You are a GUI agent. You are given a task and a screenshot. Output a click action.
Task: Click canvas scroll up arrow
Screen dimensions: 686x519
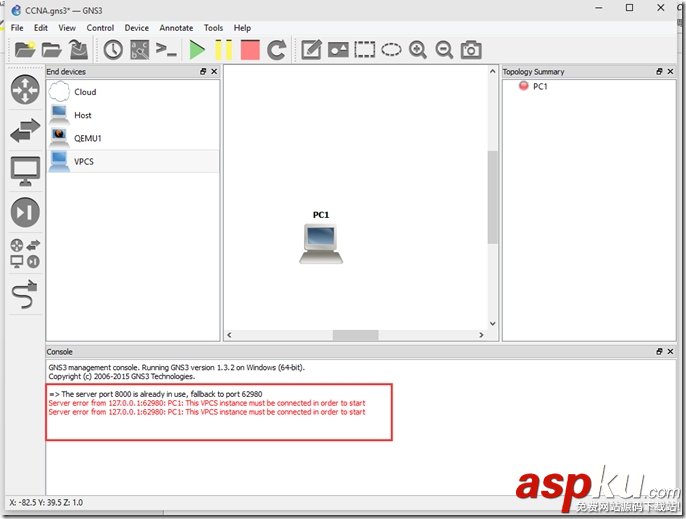point(493,71)
